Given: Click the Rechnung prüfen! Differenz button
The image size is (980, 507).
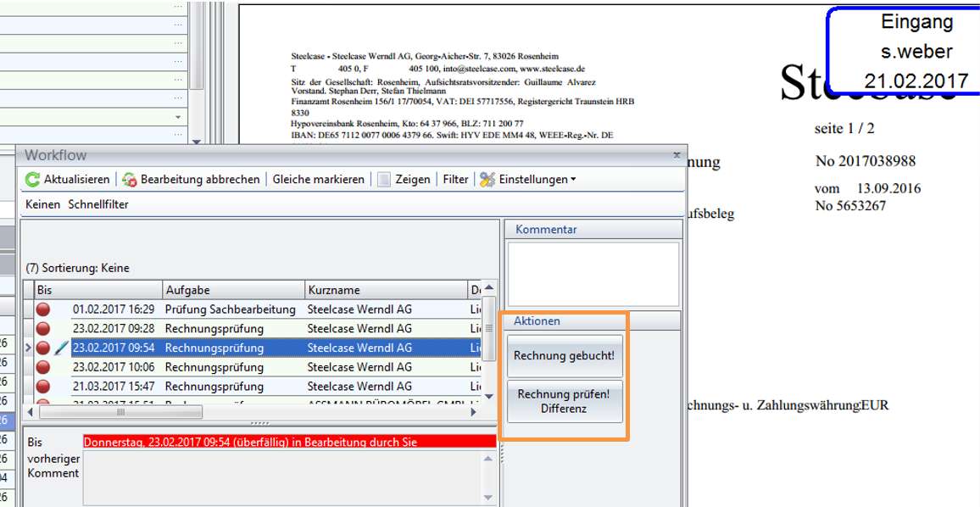Looking at the screenshot, I should pyautogui.click(x=565, y=402).
